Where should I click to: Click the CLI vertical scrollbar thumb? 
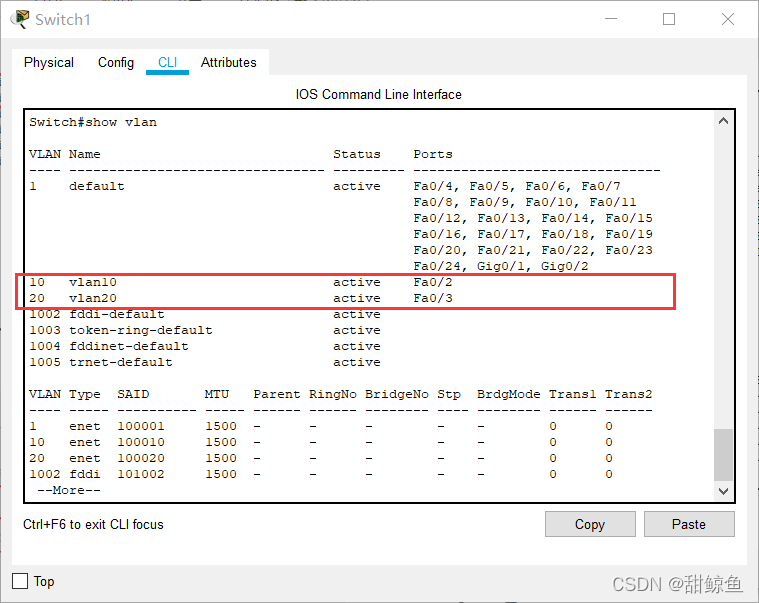tap(723, 454)
